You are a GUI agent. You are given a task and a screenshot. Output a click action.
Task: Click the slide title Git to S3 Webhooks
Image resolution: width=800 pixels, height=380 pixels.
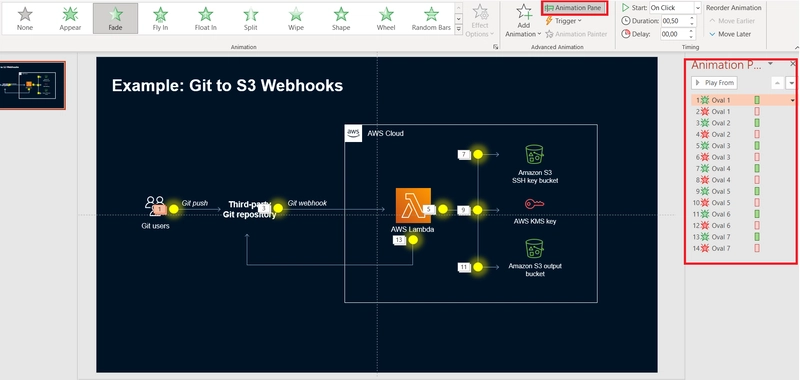227,86
